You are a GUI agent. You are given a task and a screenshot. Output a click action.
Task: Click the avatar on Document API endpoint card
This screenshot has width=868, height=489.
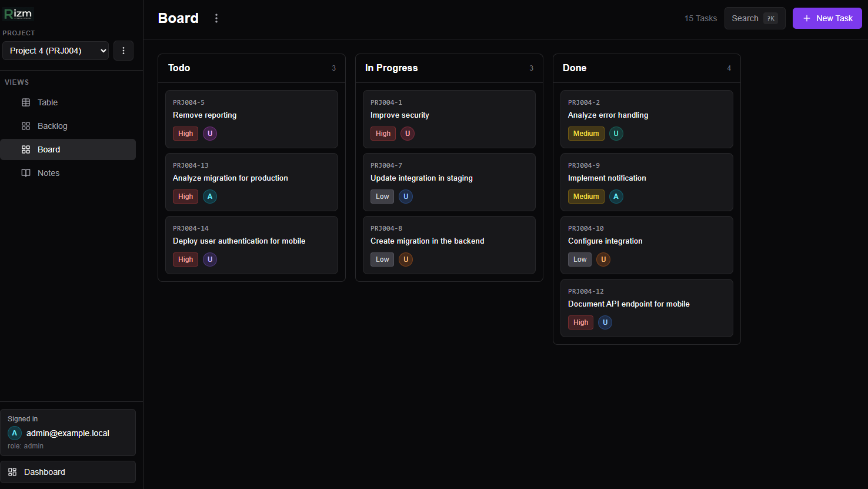tap(605, 322)
